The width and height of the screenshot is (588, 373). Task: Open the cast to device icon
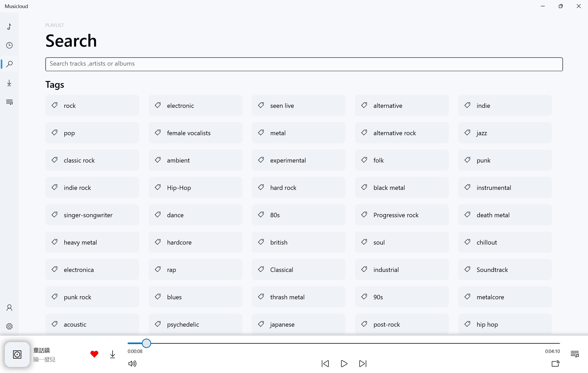tap(555, 364)
